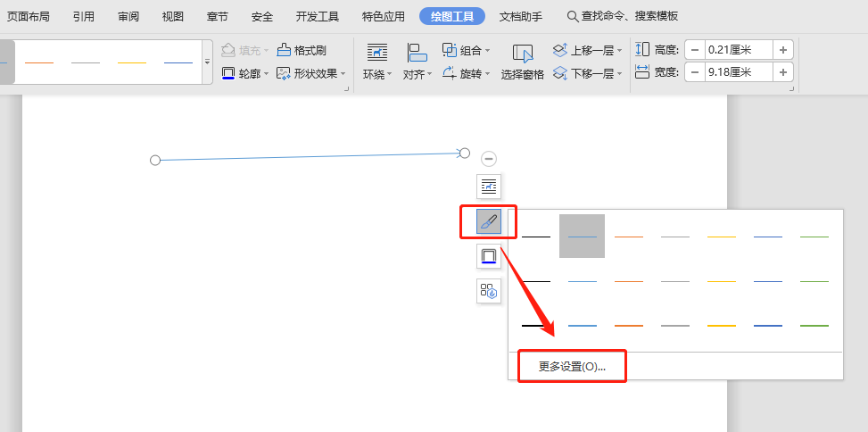Click the brush style icon beside the line

pos(489,221)
